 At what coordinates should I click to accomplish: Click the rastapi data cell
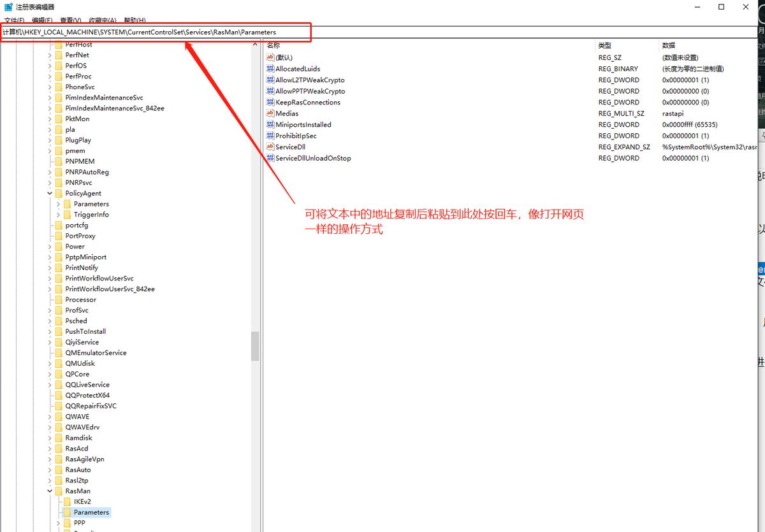[x=673, y=113]
